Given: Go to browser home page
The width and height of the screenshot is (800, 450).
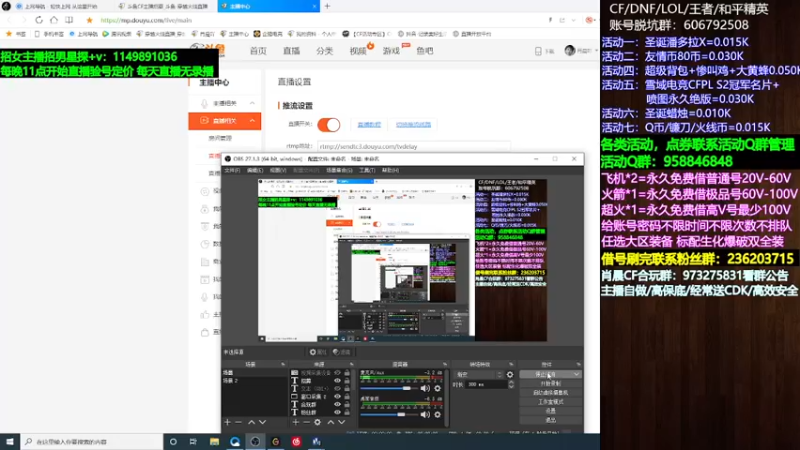Looking at the screenshot, I should tap(54, 20).
